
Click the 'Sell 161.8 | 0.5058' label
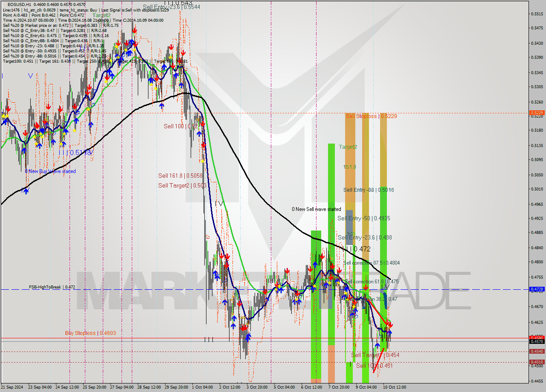click(x=180, y=176)
